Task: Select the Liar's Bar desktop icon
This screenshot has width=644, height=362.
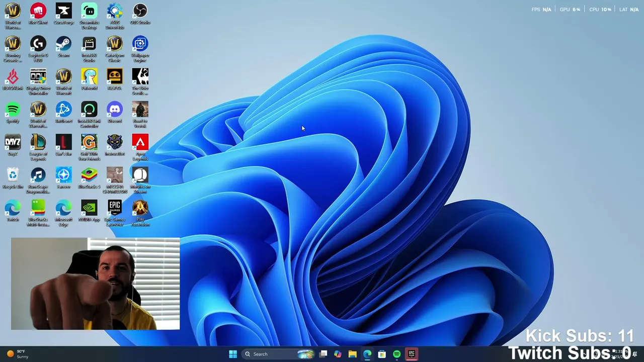Action: (x=63, y=145)
